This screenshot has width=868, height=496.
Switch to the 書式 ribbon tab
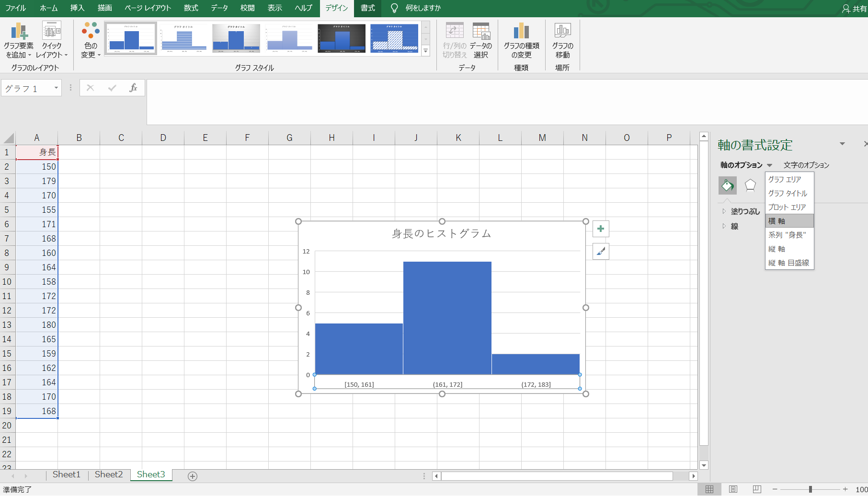[368, 8]
